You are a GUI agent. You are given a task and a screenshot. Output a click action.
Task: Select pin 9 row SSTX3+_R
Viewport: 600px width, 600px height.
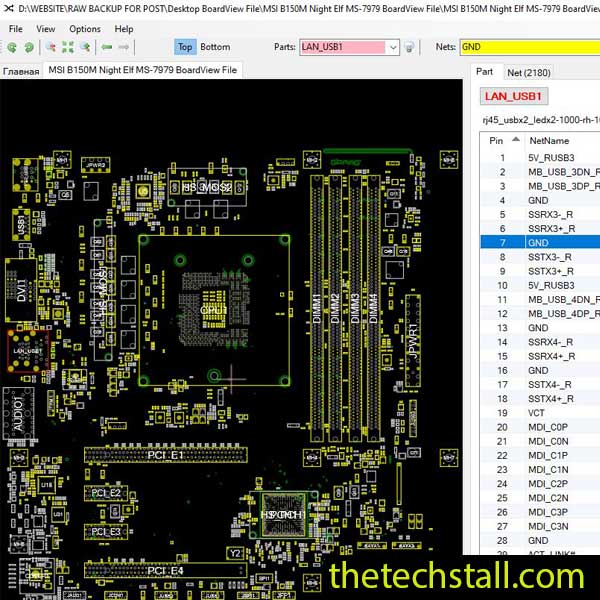click(x=540, y=271)
